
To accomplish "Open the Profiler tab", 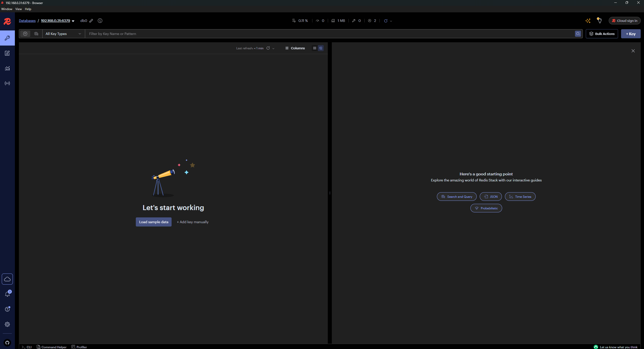I will click(x=79, y=347).
